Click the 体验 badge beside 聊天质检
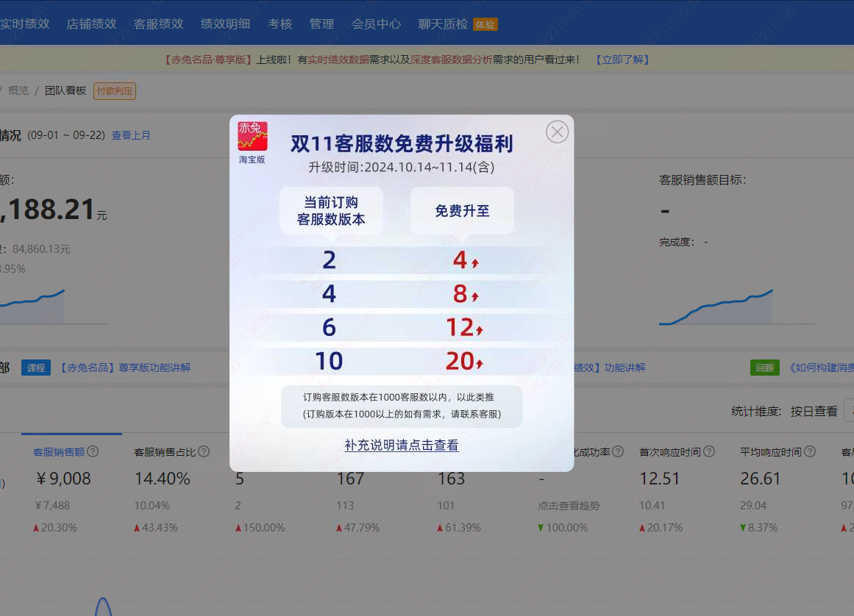Image resolution: width=854 pixels, height=616 pixels. (x=485, y=24)
